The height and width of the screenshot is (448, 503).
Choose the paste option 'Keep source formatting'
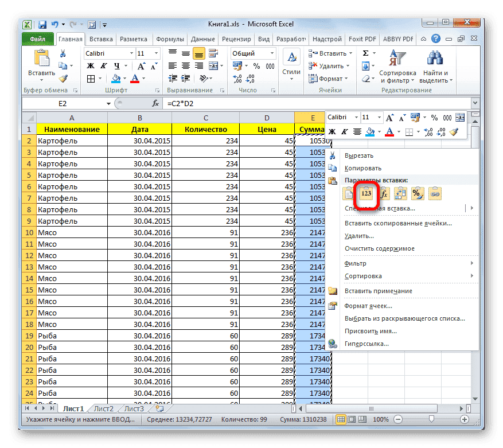click(x=348, y=193)
